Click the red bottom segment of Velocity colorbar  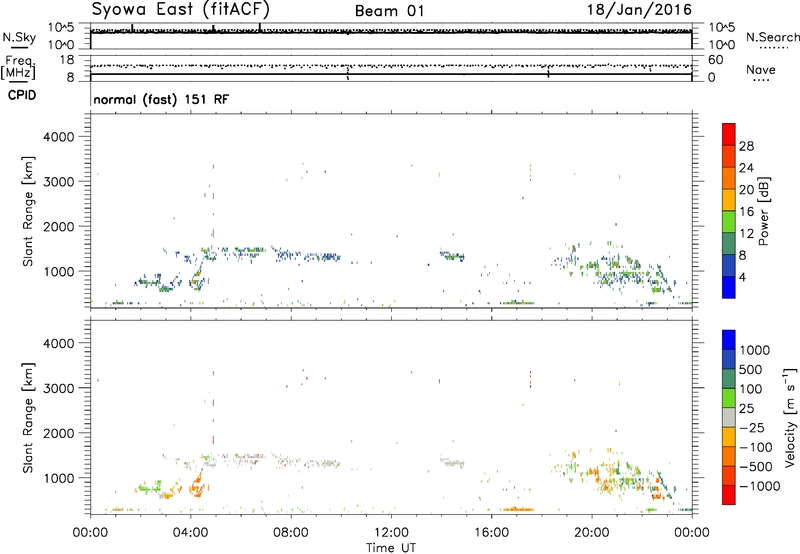click(729, 495)
